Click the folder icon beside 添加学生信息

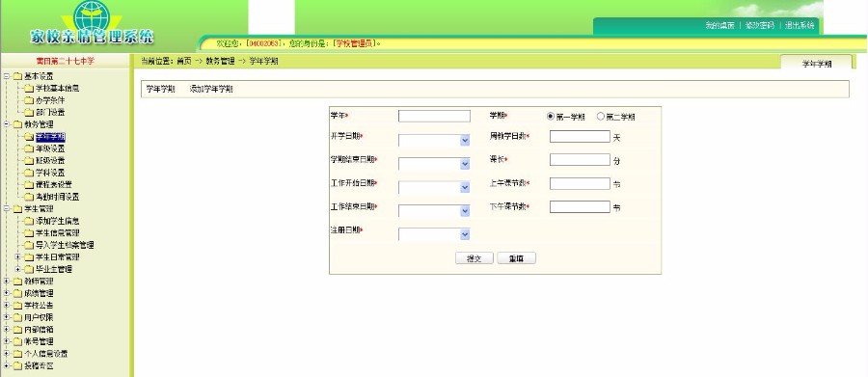29,221
